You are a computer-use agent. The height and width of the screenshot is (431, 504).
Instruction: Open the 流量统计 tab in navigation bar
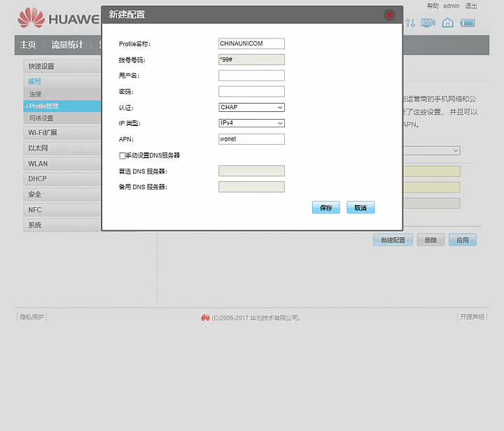67,45
